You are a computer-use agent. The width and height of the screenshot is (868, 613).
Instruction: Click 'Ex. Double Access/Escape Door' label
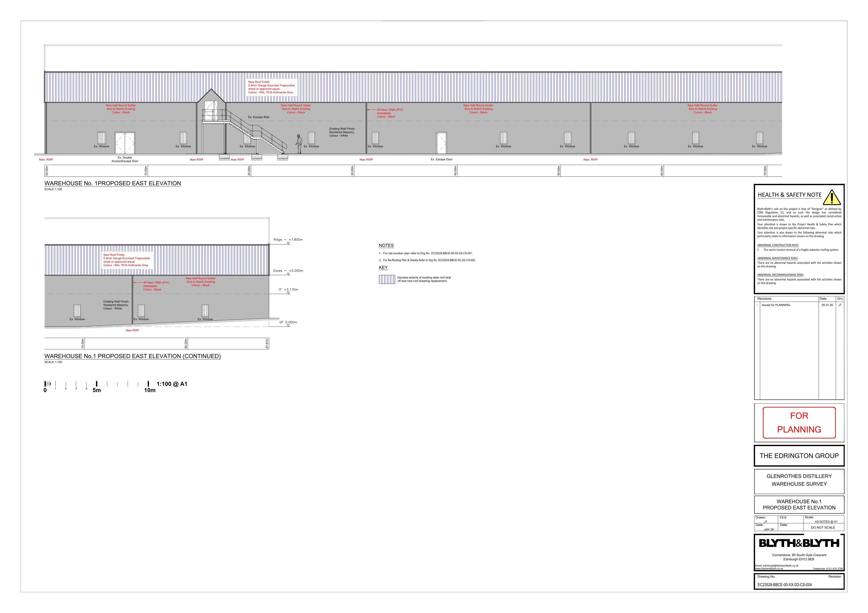[x=125, y=159]
